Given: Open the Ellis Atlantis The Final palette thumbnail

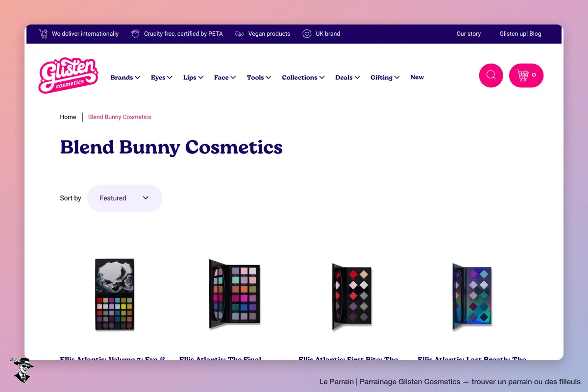Looking at the screenshot, I should (234, 294).
